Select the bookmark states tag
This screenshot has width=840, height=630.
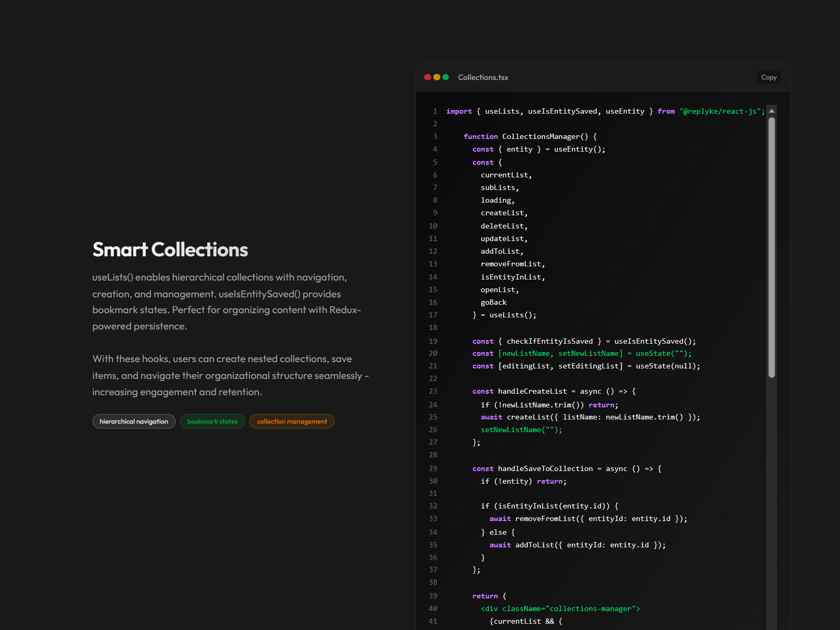212,422
